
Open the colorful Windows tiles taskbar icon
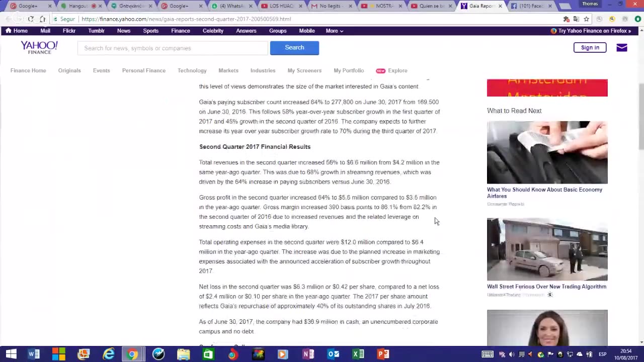click(59, 354)
